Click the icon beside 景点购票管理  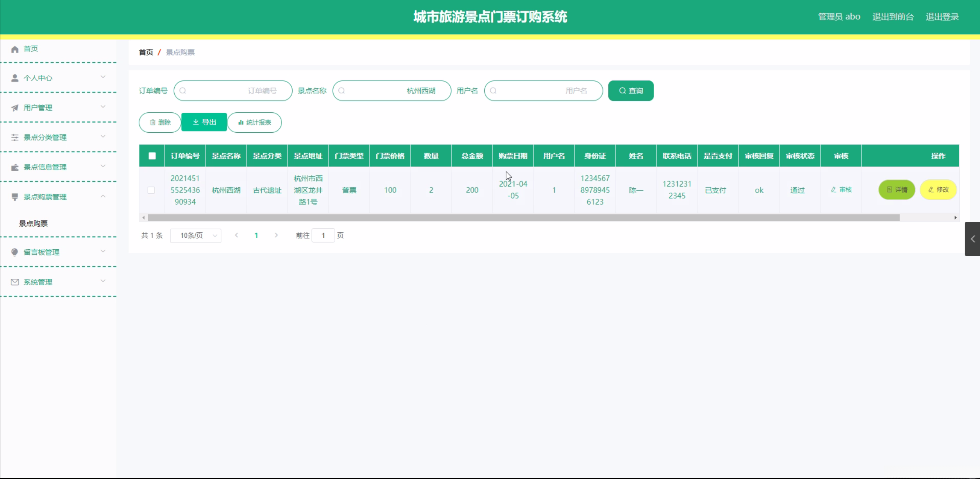(15, 197)
